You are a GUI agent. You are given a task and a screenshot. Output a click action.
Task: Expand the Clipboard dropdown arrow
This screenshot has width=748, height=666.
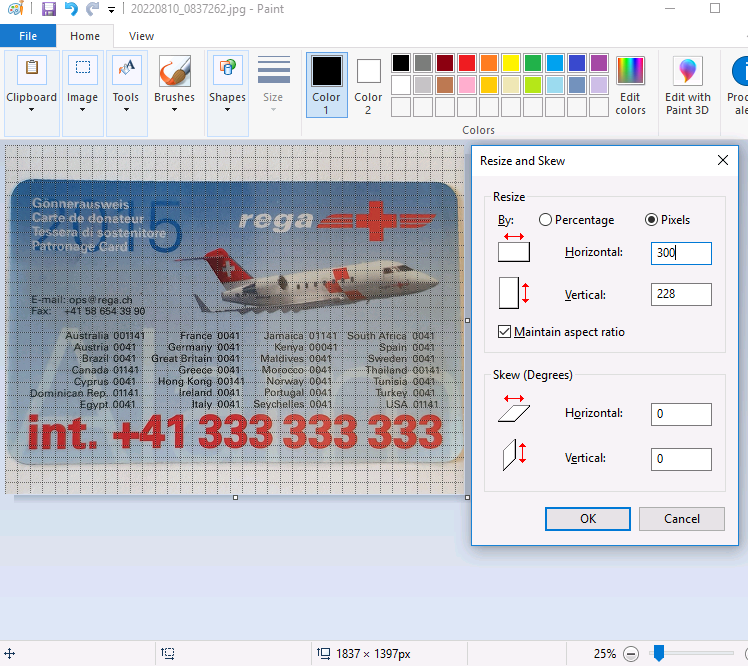click(x=31, y=110)
